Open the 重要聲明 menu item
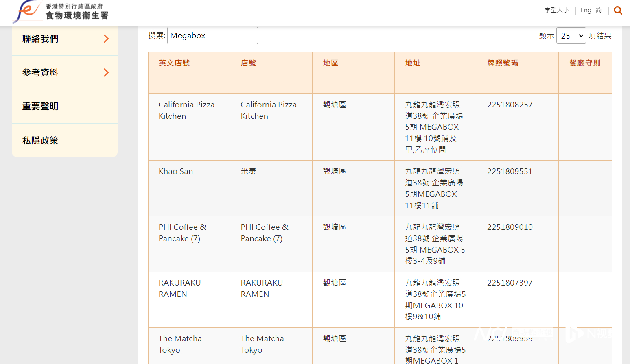Viewport: 630px width, 364px height. click(x=65, y=107)
